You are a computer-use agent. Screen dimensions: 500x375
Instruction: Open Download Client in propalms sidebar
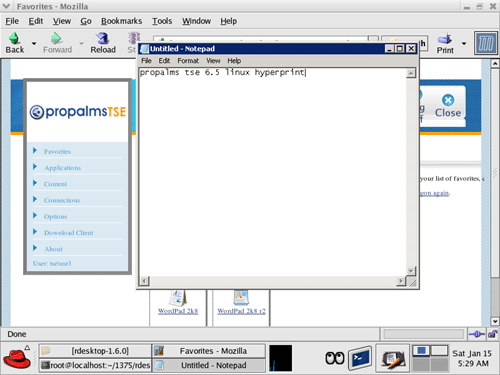(69, 233)
